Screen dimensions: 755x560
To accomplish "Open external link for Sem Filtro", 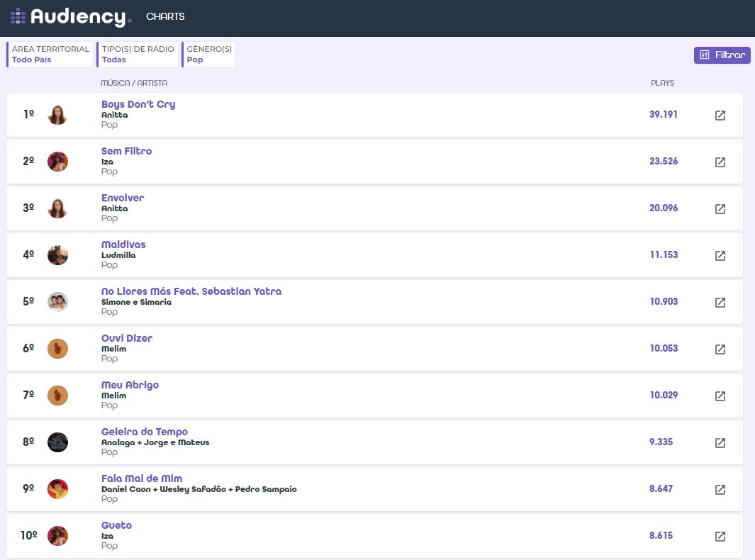I will pos(720,162).
